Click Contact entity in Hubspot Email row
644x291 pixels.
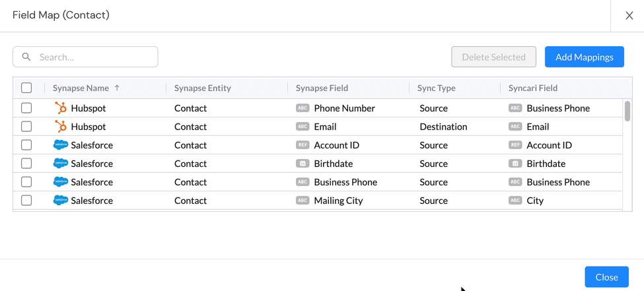pyautogui.click(x=191, y=127)
